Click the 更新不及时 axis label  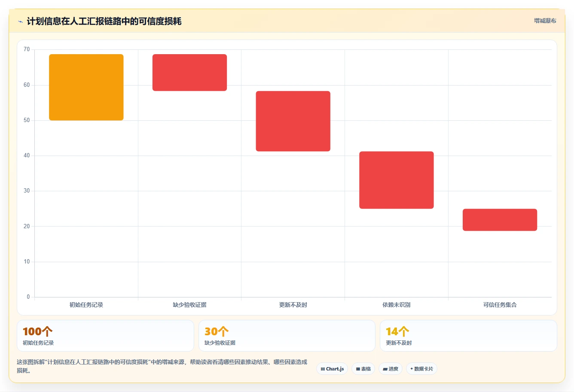tap(293, 305)
